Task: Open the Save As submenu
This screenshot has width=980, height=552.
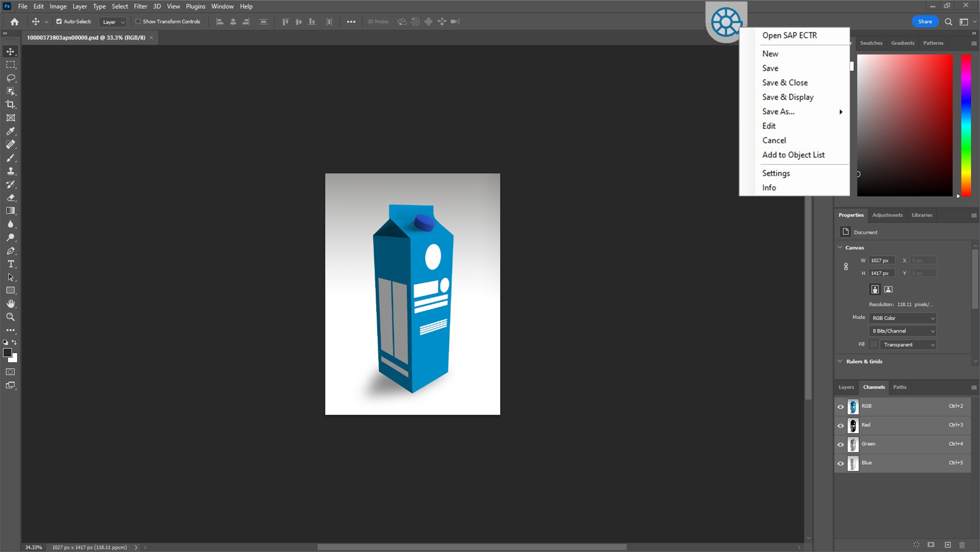Action: [779, 112]
